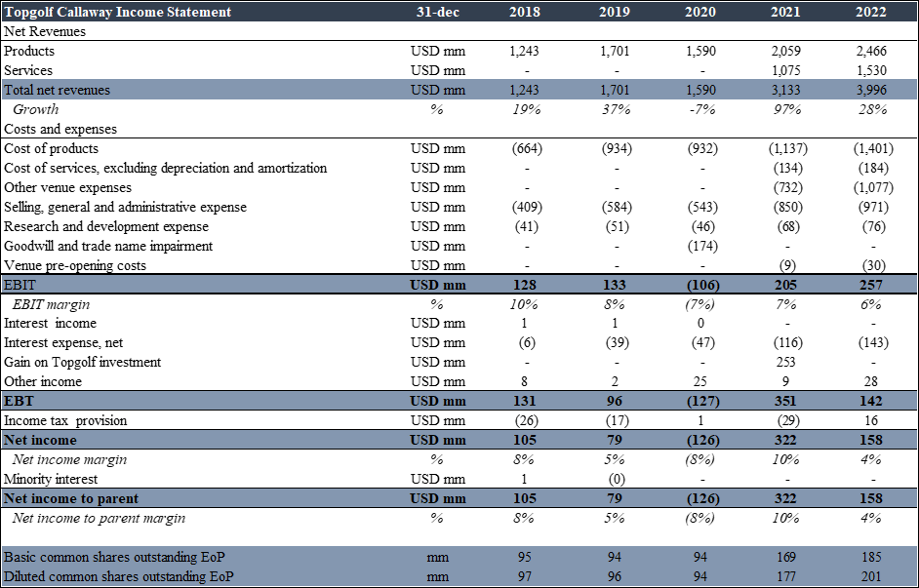Image resolution: width=919 pixels, height=588 pixels.
Task: Select the 'Growth' row label
Action: (36, 109)
